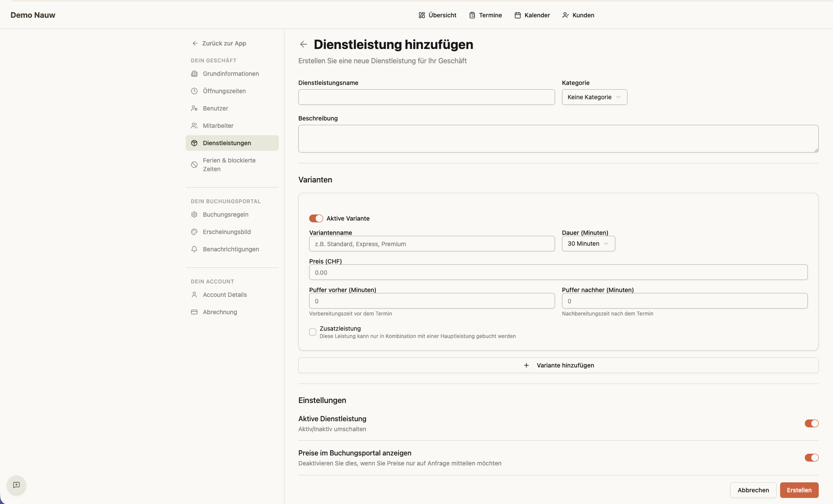
Task: Click the back arrow beside Dienstleistung hinzufügen
Action: [304, 44]
